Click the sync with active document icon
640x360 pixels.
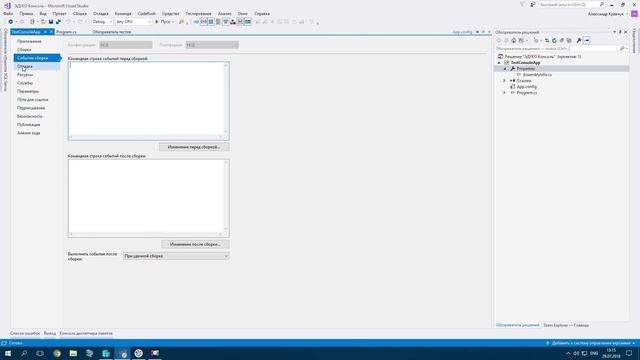point(547,40)
